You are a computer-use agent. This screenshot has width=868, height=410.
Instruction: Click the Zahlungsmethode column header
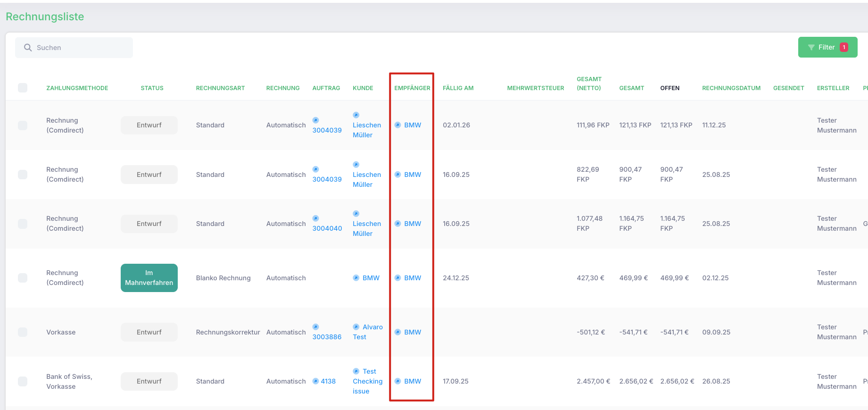coord(77,88)
